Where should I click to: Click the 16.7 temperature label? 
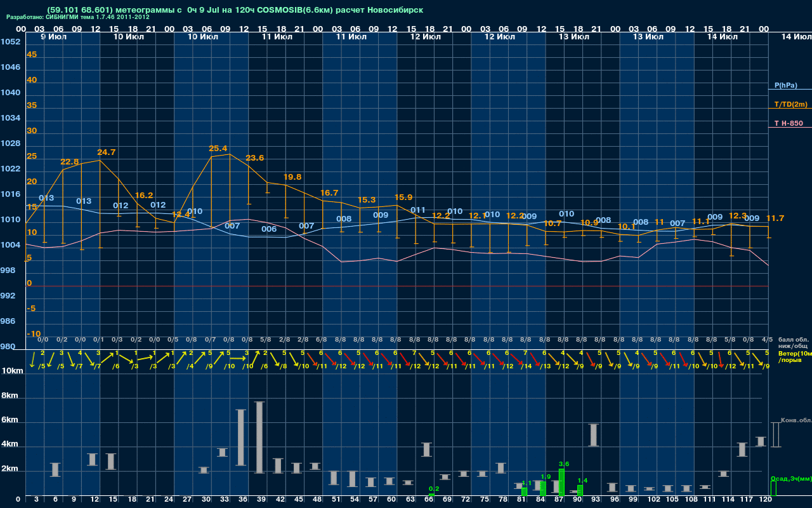(329, 193)
